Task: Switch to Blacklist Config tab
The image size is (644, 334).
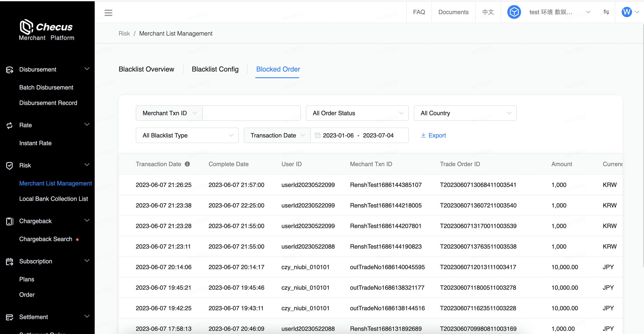Action: pyautogui.click(x=215, y=69)
